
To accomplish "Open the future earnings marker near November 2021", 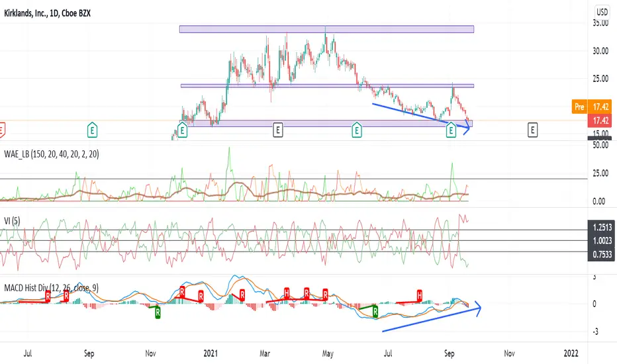I will [532, 130].
